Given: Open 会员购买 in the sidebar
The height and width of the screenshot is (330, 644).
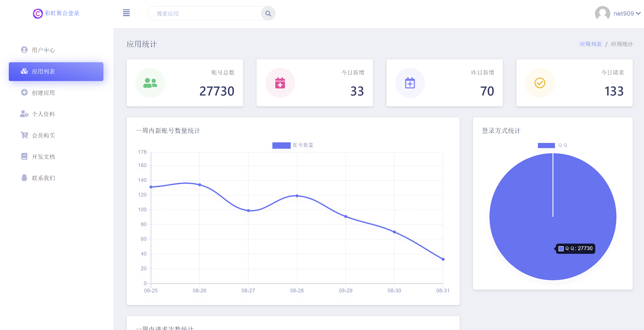Looking at the screenshot, I should [x=43, y=135].
